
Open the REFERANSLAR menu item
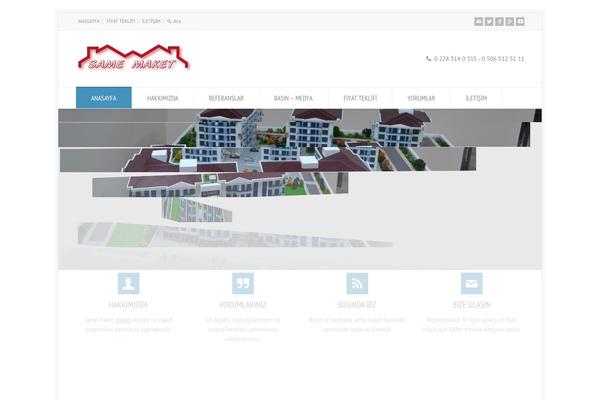[x=226, y=98]
